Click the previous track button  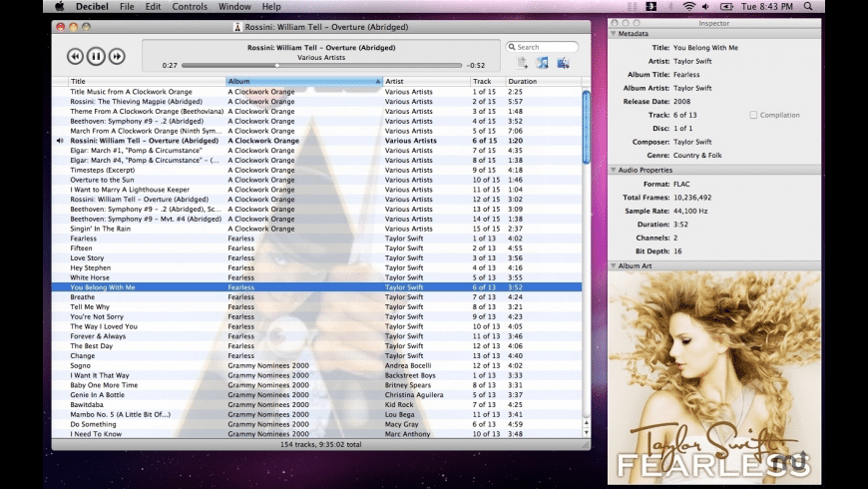tap(75, 56)
